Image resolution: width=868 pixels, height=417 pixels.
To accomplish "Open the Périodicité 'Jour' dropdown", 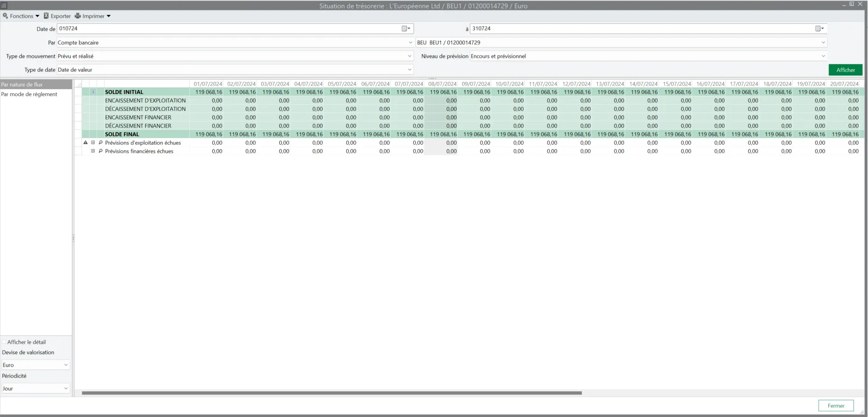I will point(36,389).
